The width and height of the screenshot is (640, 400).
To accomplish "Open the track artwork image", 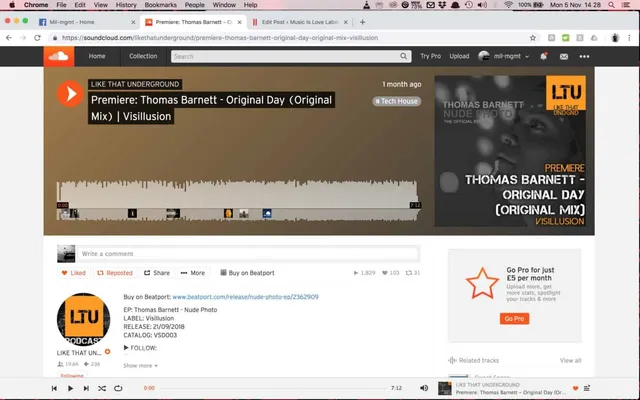I will [x=510, y=151].
